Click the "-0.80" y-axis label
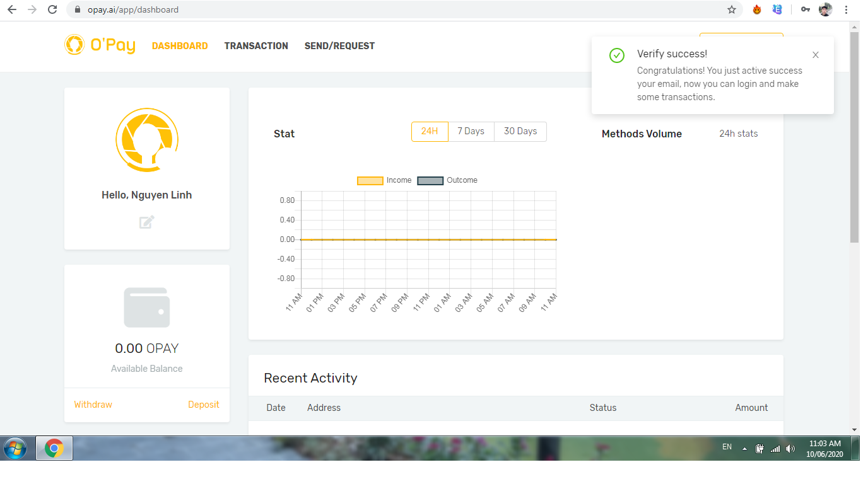868x484 pixels. pyautogui.click(x=286, y=279)
